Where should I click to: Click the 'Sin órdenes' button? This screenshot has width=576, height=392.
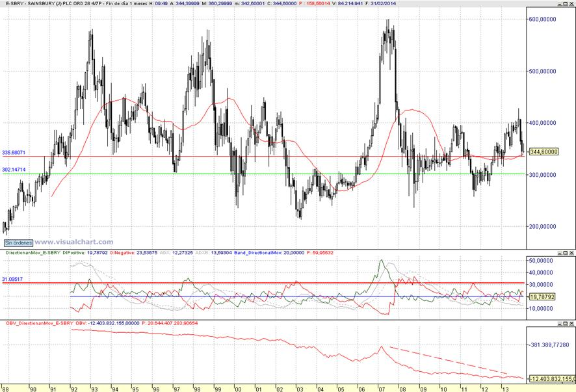coord(18,243)
